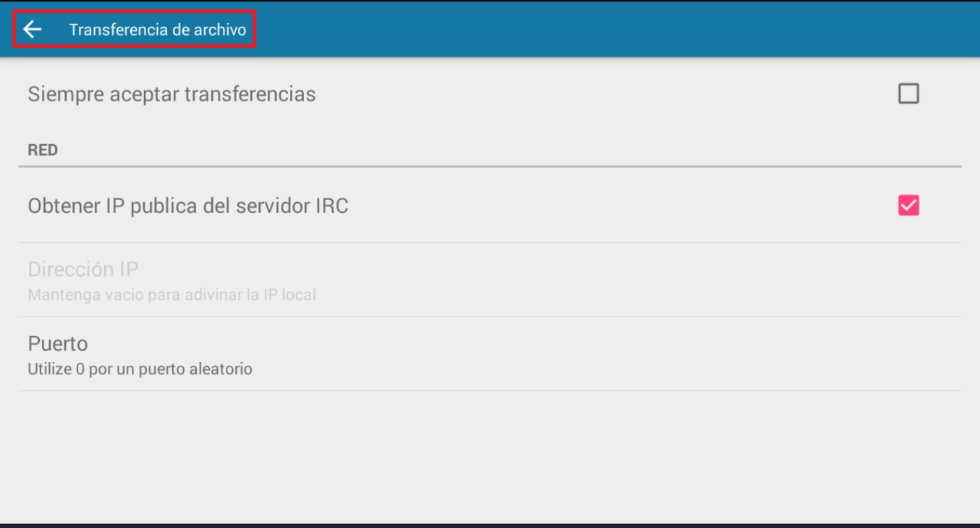Click the 'Siempre aceptar transferencias' label text

[172, 94]
